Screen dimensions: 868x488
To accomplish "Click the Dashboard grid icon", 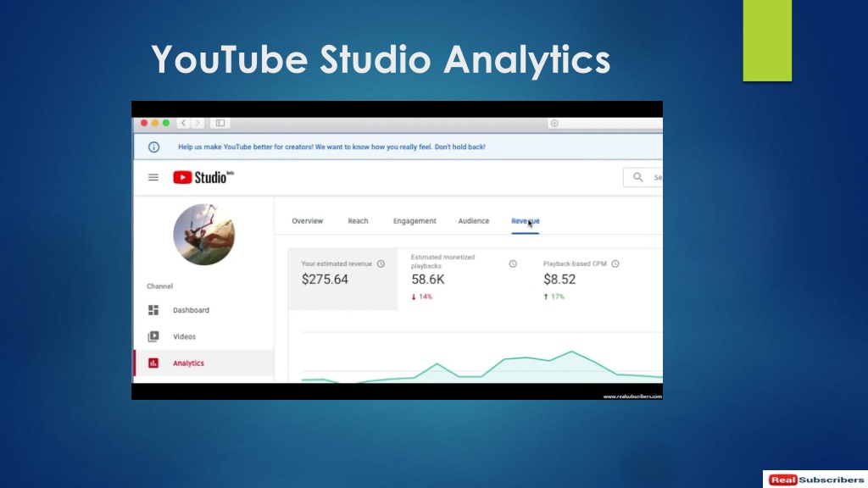I will [x=153, y=310].
